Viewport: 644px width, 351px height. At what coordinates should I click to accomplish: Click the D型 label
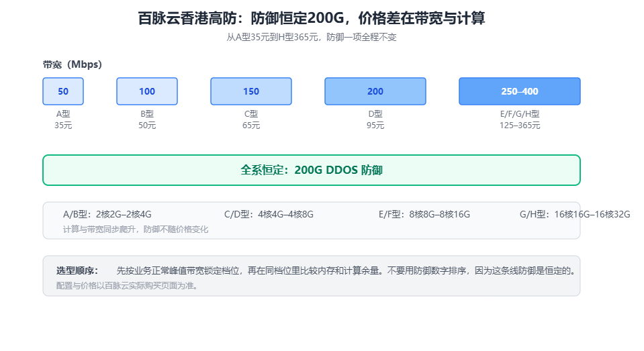pyautogui.click(x=375, y=113)
